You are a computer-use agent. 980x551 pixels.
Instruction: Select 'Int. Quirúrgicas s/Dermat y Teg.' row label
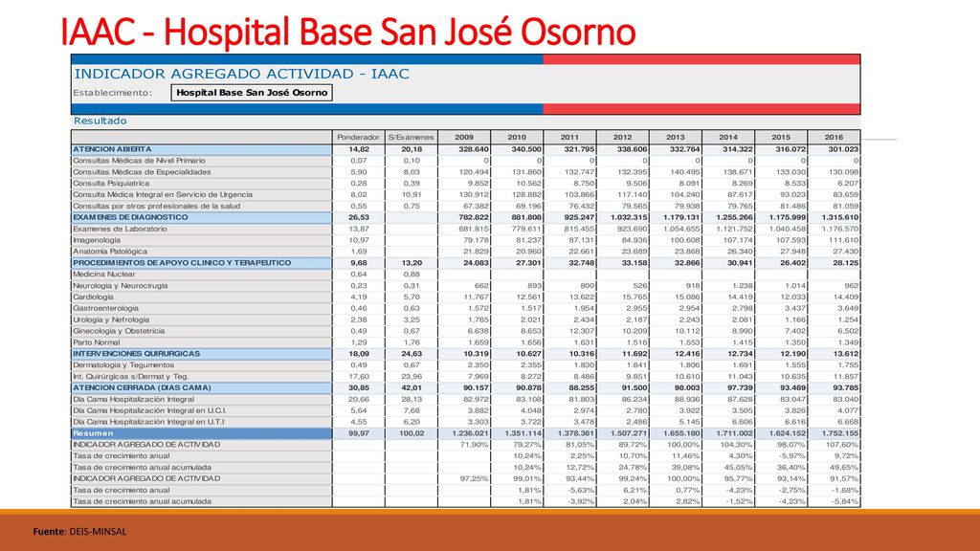[130, 377]
